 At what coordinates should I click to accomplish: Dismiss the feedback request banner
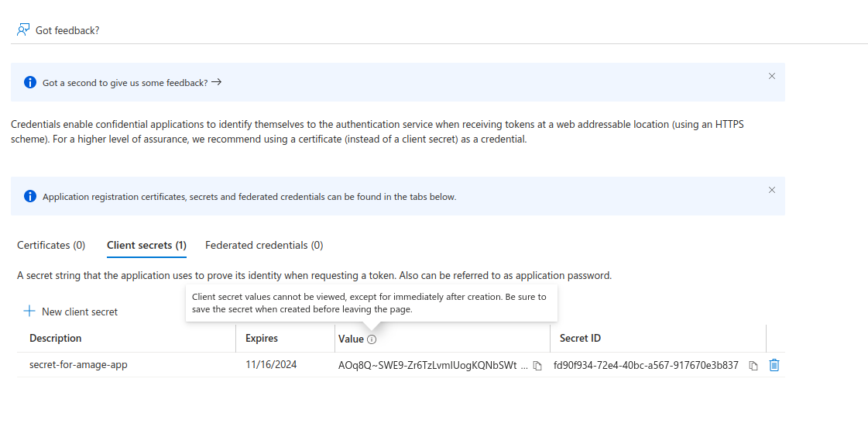point(771,76)
